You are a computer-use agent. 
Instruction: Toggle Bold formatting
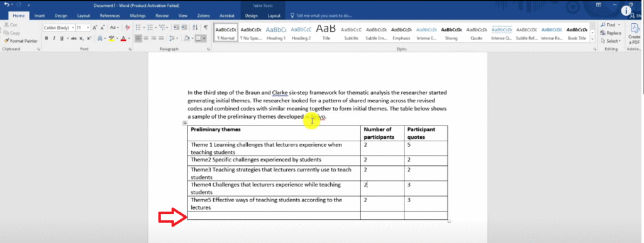47,38
